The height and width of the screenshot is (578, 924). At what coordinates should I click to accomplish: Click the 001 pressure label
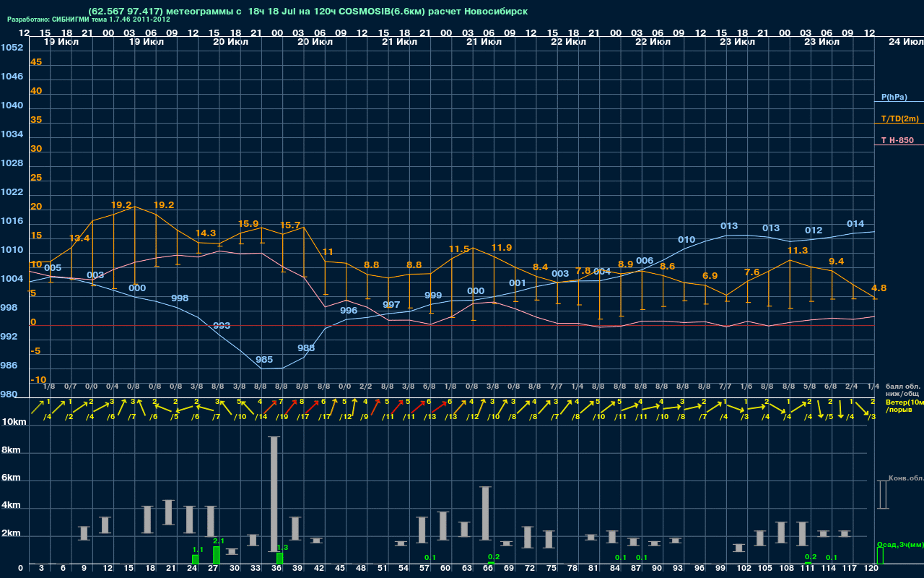(518, 283)
